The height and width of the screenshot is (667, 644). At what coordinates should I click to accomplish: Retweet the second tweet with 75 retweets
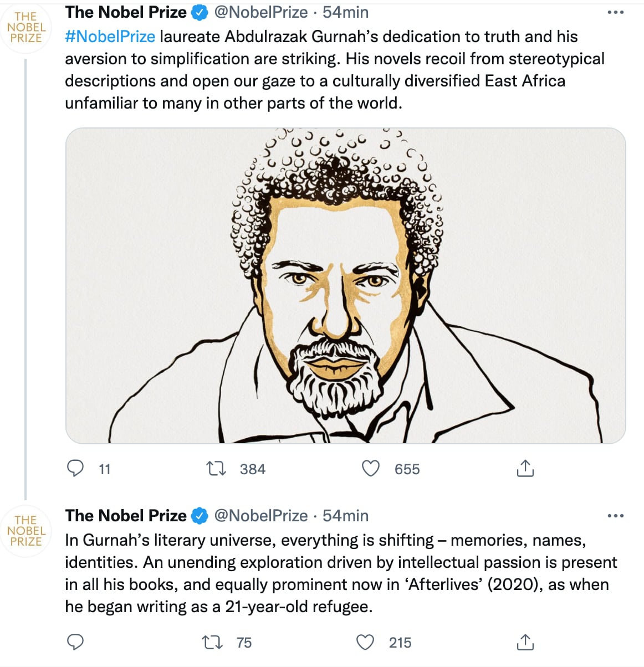211,643
